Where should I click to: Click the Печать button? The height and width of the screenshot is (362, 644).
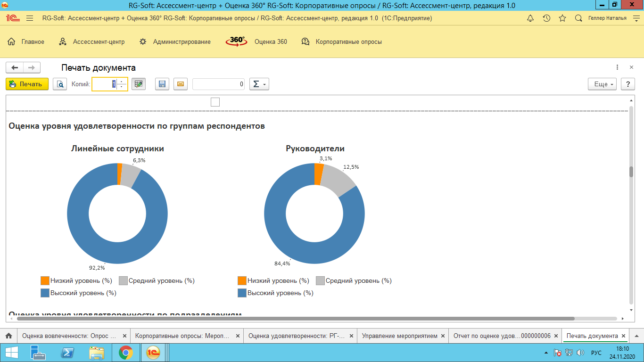pos(27,84)
